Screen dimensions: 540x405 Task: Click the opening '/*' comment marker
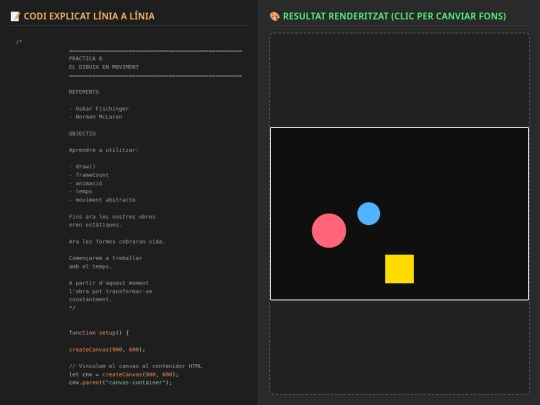19,42
